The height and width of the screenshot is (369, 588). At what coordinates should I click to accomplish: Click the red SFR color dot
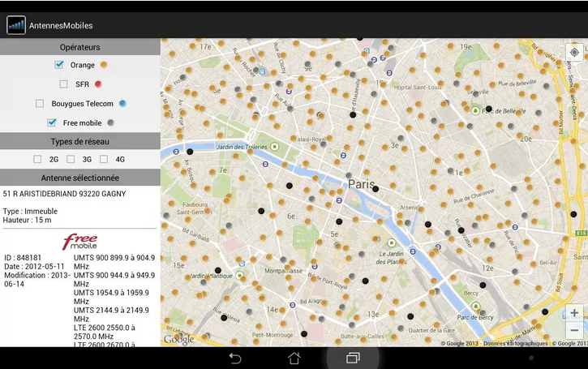[x=99, y=84]
